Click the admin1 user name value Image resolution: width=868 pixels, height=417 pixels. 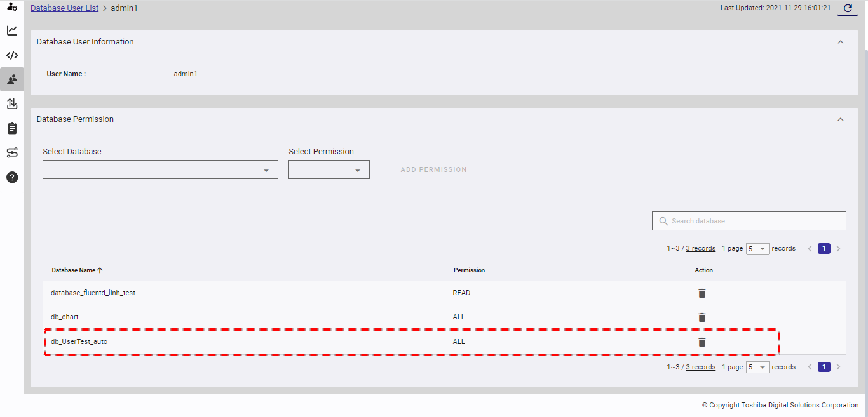(186, 74)
